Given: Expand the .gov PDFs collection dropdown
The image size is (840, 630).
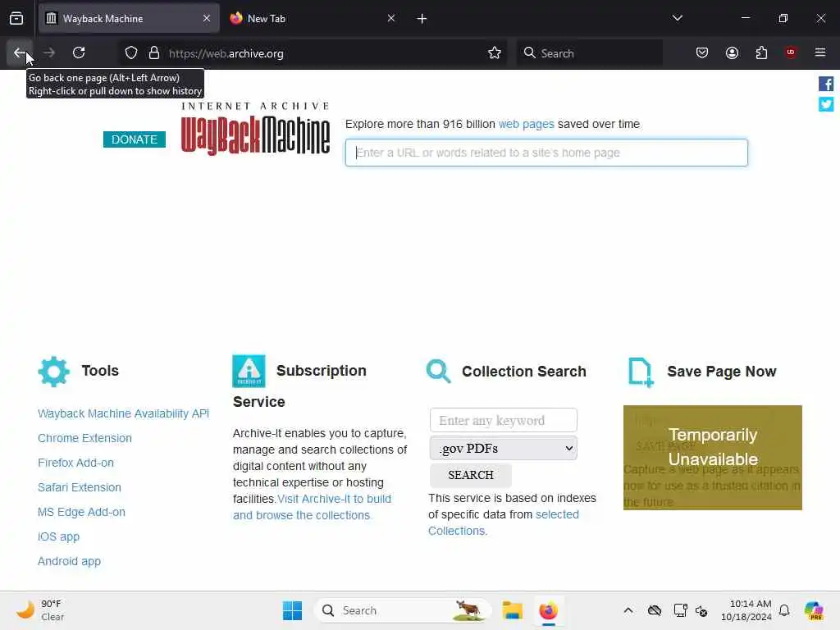Looking at the screenshot, I should pos(504,449).
